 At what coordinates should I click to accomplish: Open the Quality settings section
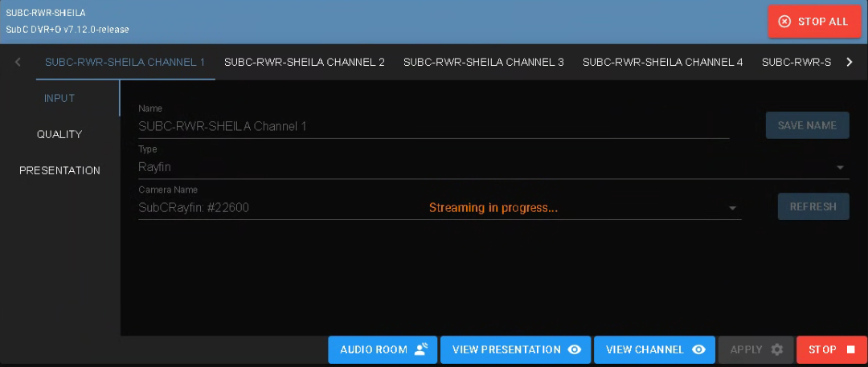(x=59, y=134)
